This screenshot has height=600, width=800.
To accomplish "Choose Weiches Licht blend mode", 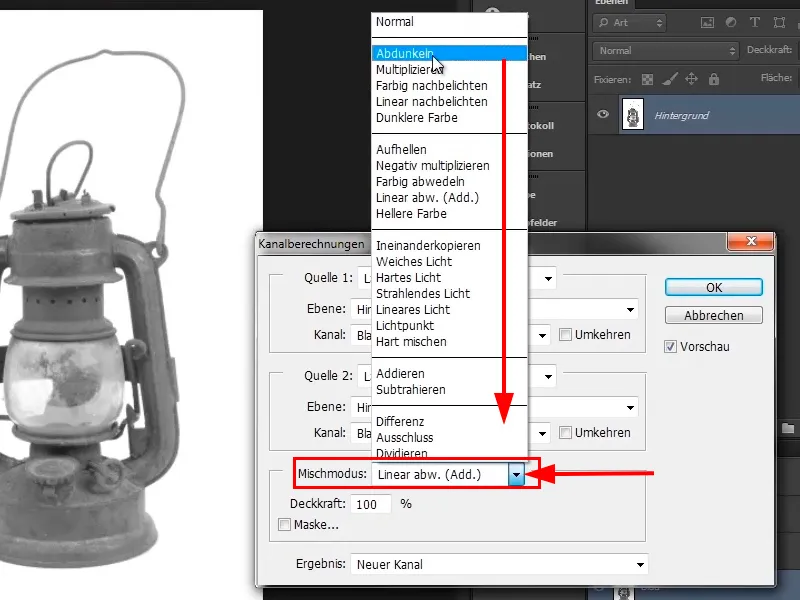I will pos(449,262).
